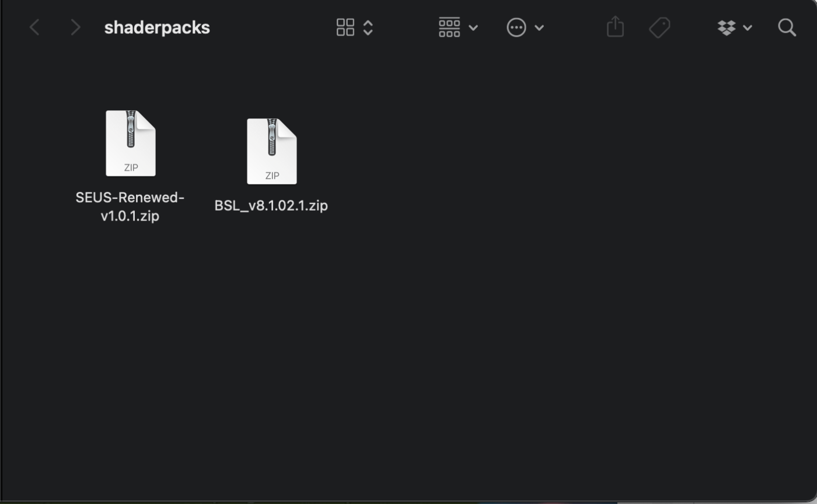Open the actions menu chevron

[540, 27]
